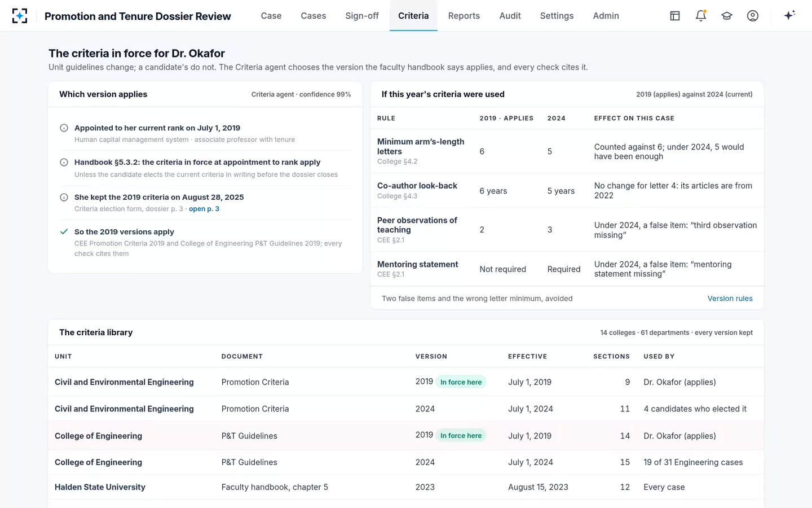Screen dimensions: 812x508
Task: Click the '4 candidates who elected it' cell
Action: 695,409
